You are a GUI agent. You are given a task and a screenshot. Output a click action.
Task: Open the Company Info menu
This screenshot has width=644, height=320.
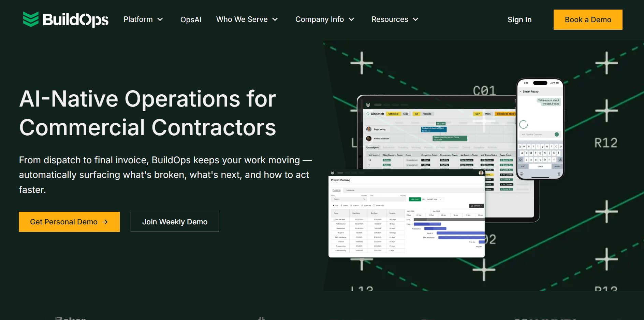(x=325, y=19)
